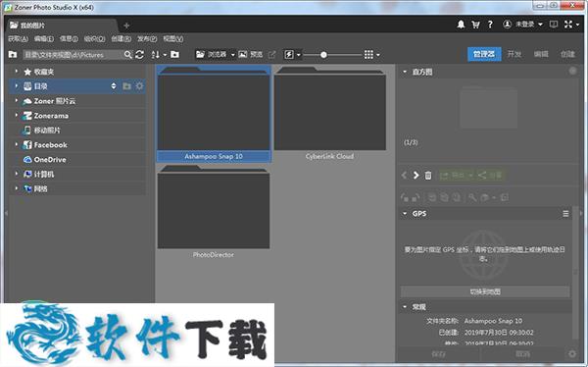Open the 视图(V) menu
The width and height of the screenshot is (588, 367).
pos(172,38)
